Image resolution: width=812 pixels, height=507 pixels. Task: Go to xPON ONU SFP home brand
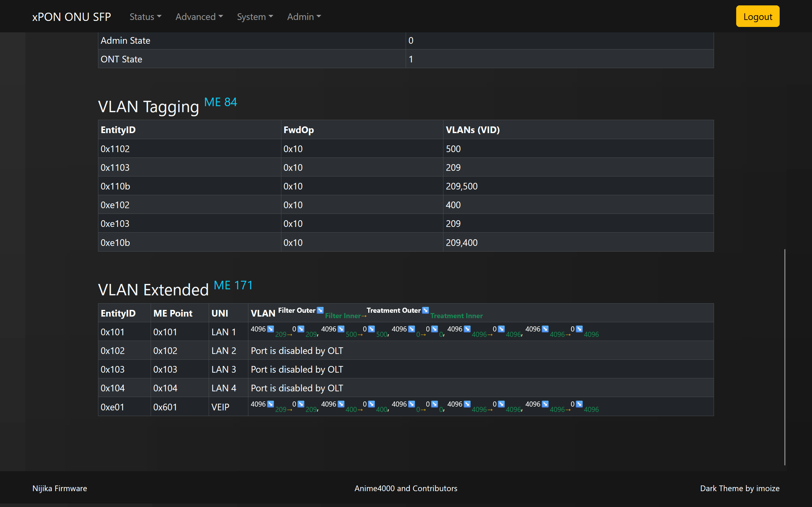[71, 16]
